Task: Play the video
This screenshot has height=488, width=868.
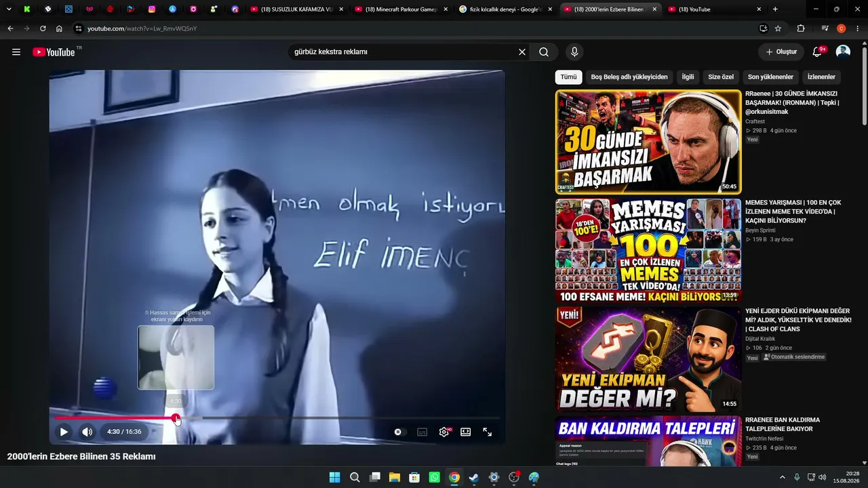Action: tap(64, 432)
